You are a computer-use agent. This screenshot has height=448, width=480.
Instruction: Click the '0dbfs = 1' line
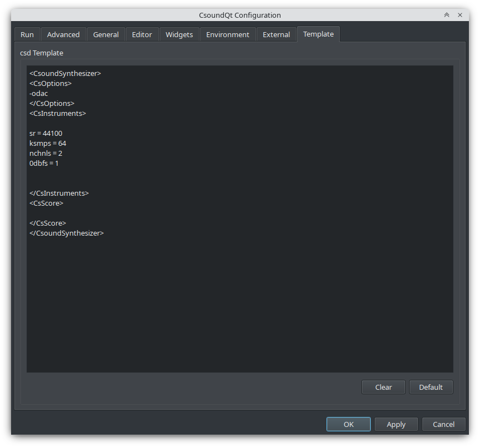[44, 164]
